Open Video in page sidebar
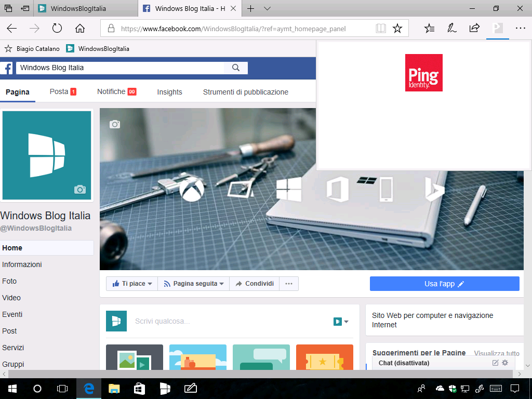Screen dimensions: 532x399 [x=11, y=298]
